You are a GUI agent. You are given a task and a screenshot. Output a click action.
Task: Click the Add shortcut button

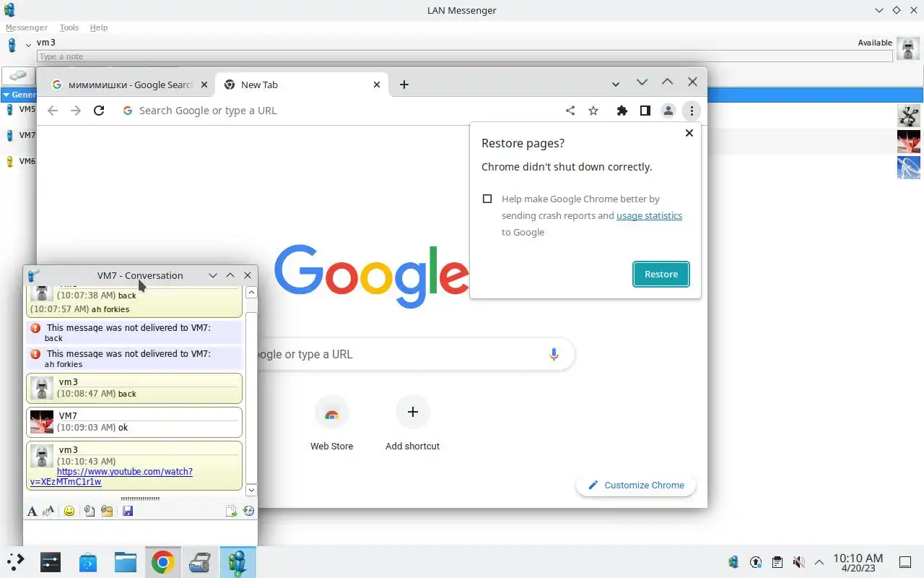click(x=413, y=424)
